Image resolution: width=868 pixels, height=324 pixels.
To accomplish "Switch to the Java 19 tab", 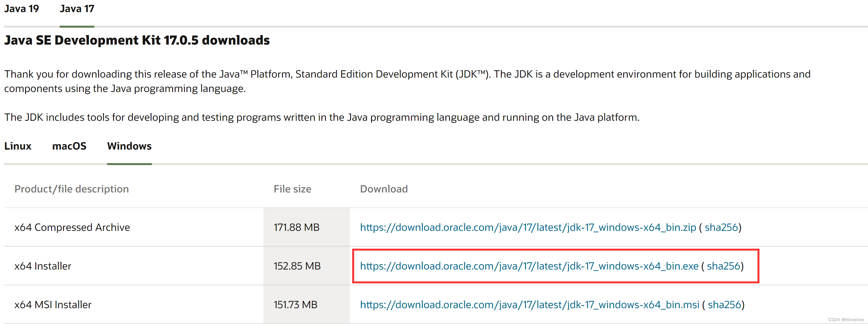I will (21, 9).
